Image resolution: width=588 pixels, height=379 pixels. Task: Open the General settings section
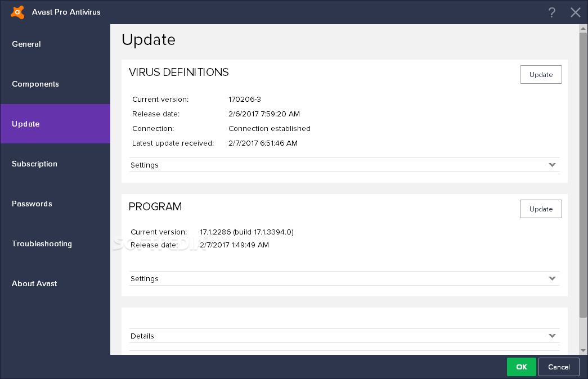tap(55, 44)
